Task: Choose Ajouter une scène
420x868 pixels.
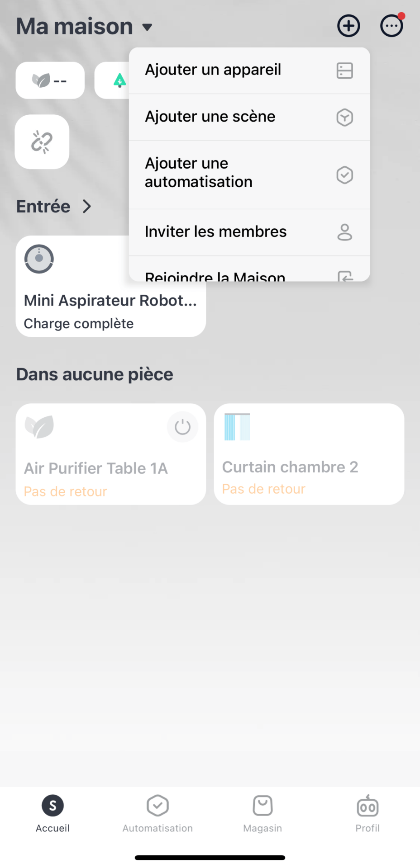Action: click(249, 117)
